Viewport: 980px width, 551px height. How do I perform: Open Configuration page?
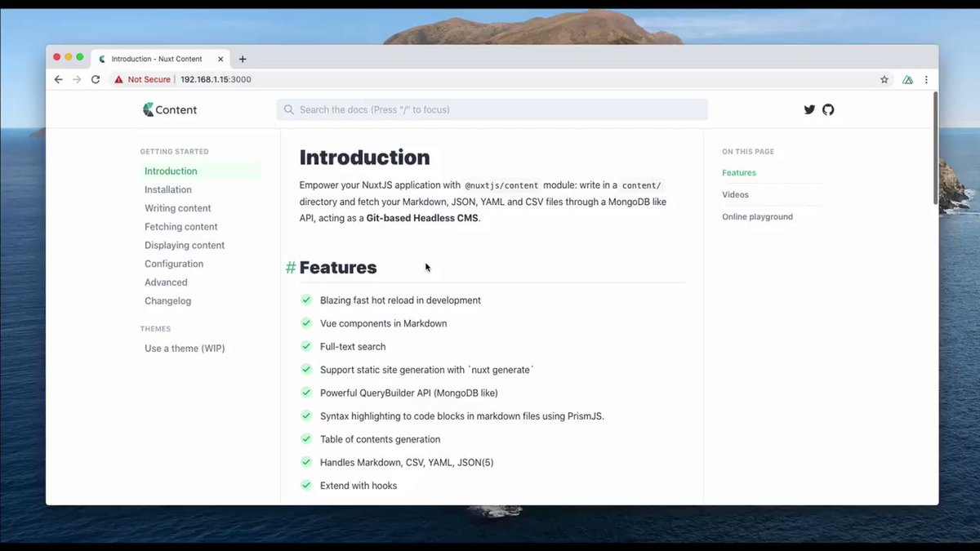[174, 264]
